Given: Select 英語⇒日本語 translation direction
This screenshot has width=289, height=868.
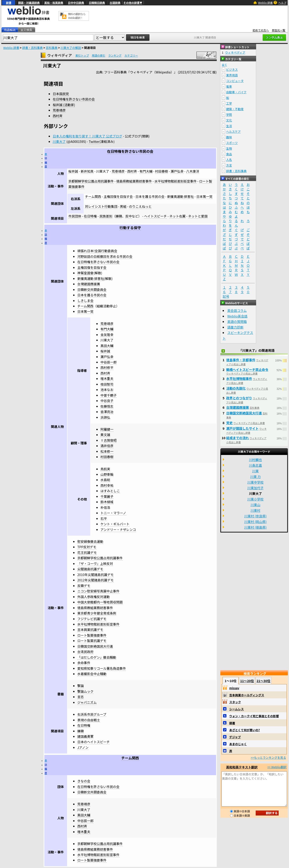Looking at the screenshot, I should pos(231,811).
